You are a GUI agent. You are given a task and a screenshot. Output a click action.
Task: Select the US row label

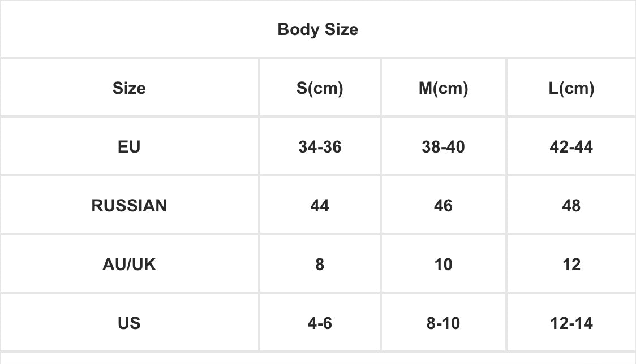tap(129, 323)
